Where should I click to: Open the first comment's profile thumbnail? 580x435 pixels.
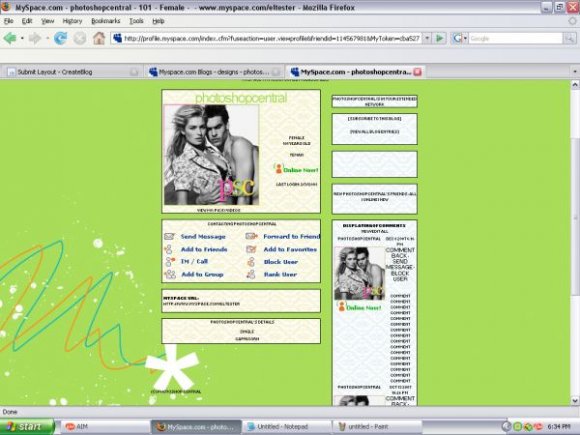[360, 273]
